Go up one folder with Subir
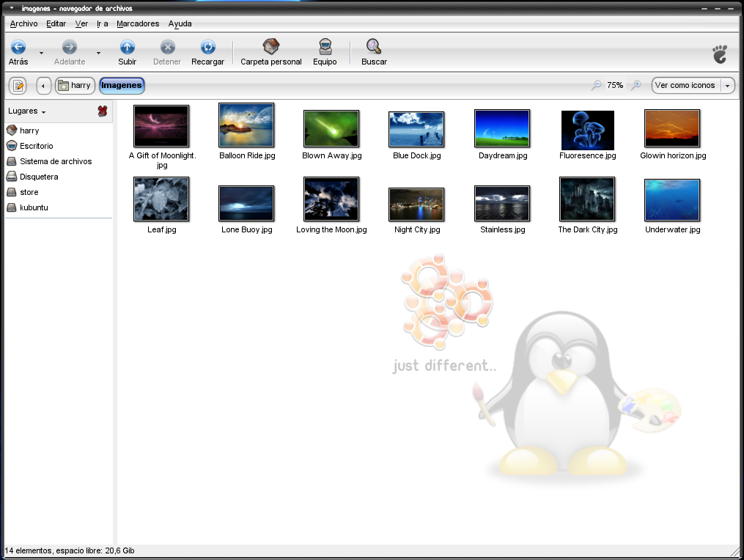 127,52
